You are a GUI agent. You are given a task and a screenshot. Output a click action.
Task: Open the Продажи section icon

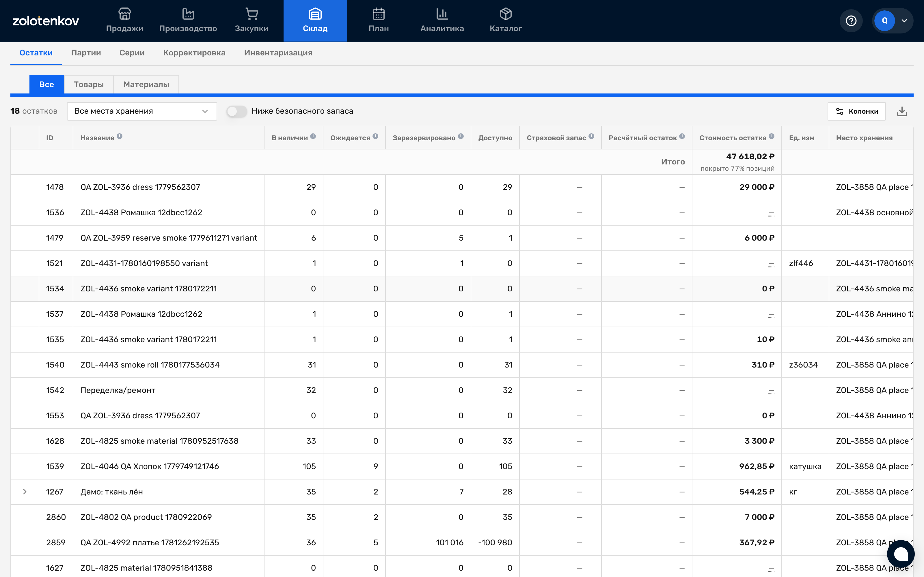[x=124, y=14]
